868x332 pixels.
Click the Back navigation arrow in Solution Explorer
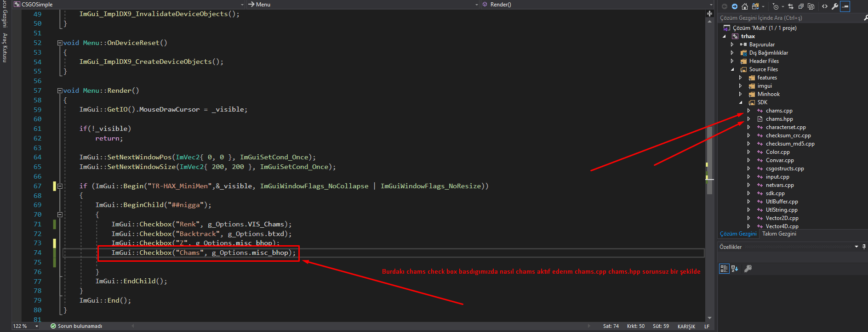[725, 6]
